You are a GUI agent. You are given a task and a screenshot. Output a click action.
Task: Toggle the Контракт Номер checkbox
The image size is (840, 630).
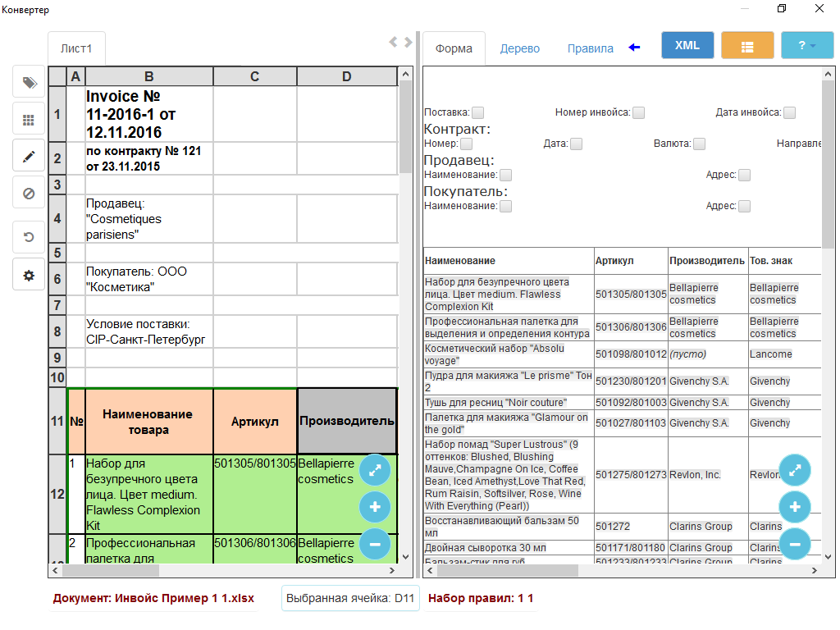(467, 144)
